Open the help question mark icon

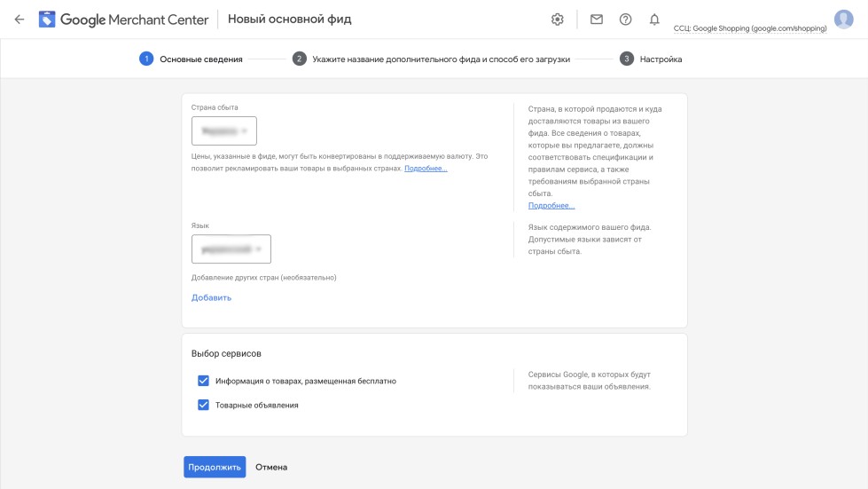click(x=625, y=20)
